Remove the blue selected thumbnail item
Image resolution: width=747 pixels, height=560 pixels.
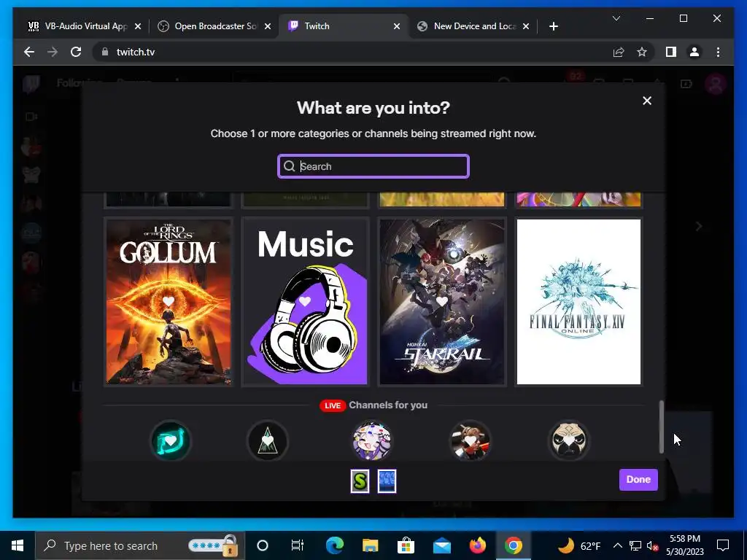coord(387,481)
